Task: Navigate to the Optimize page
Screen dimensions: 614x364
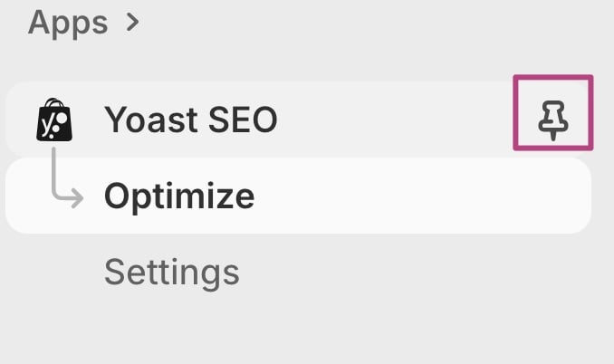Action: pos(179,196)
